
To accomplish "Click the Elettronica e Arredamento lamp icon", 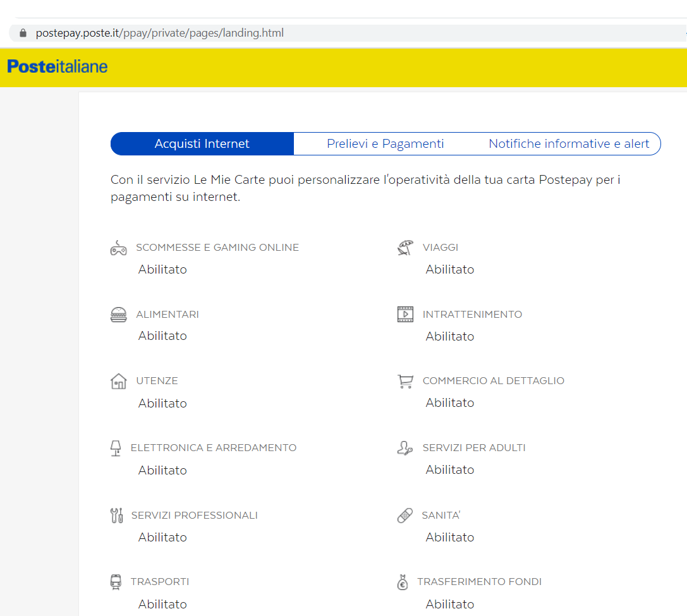I will click(x=116, y=448).
